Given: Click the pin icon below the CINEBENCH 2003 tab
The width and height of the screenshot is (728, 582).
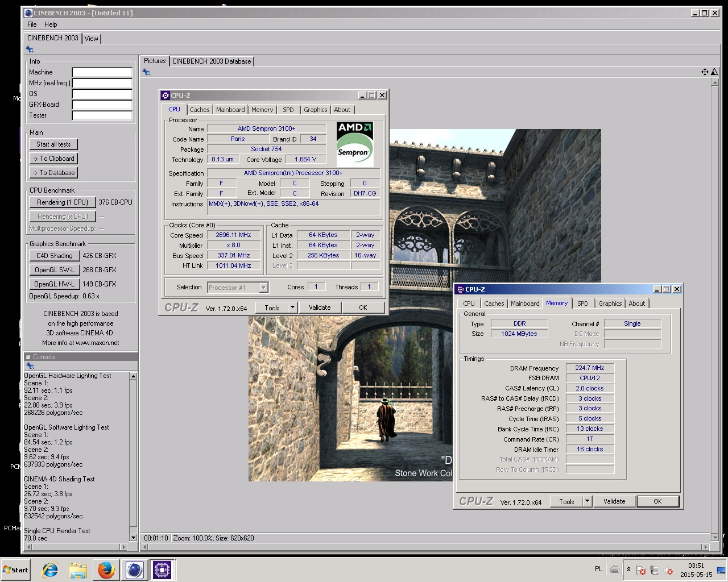Looking at the screenshot, I should pyautogui.click(x=30, y=49).
